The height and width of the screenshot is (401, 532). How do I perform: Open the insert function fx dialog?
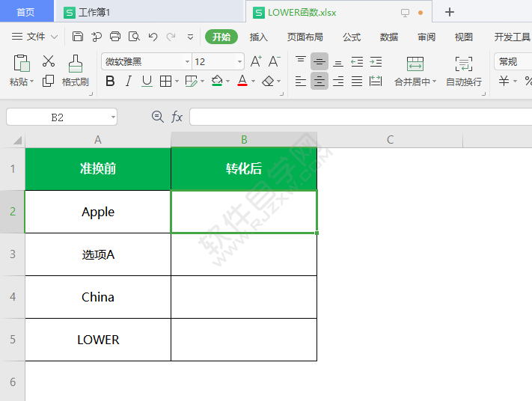pyautogui.click(x=177, y=117)
